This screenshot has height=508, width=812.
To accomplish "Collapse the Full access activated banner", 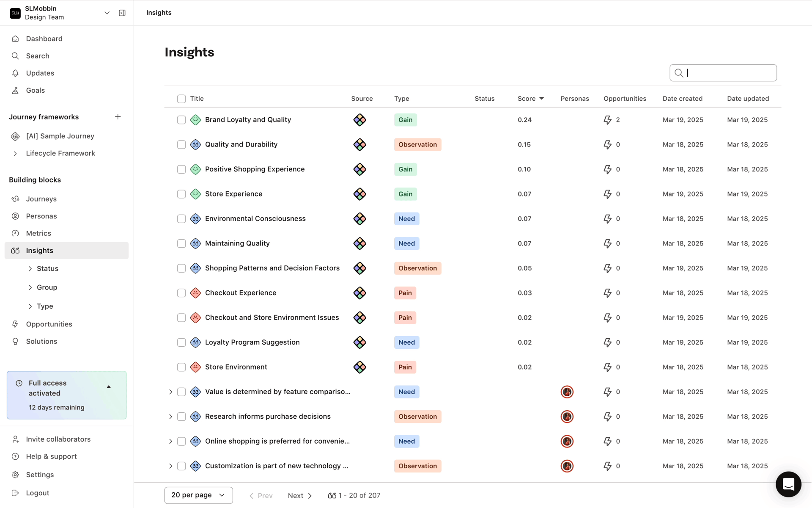I will click(x=109, y=387).
